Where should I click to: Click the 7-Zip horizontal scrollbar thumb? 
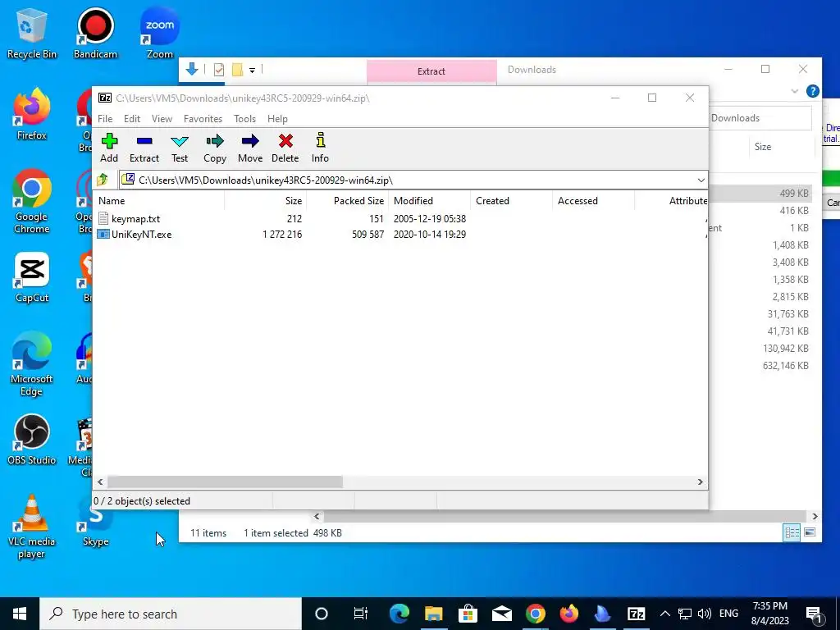pyautogui.click(x=225, y=482)
